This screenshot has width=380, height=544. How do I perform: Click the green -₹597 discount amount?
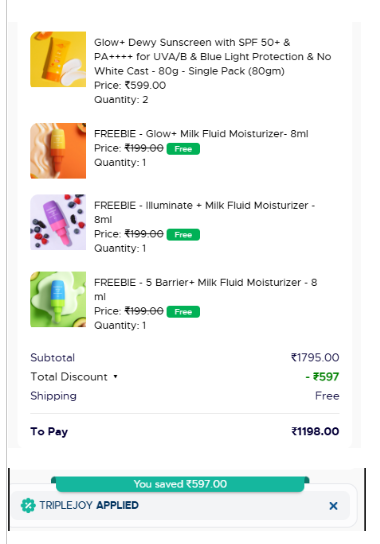point(322,377)
